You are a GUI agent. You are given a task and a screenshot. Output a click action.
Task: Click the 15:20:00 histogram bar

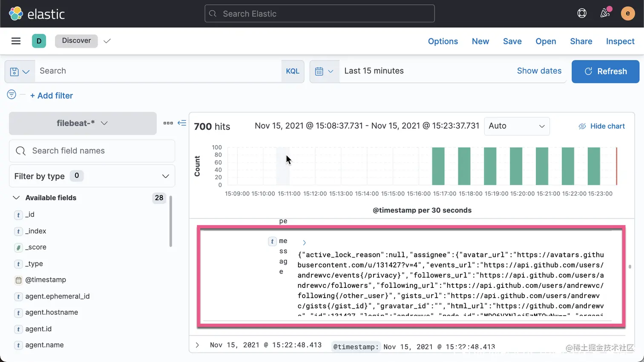click(x=516, y=166)
